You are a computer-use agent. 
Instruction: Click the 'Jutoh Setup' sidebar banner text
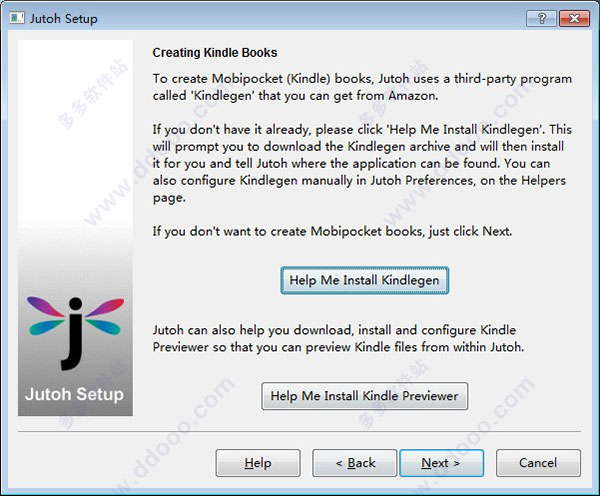pos(75,394)
